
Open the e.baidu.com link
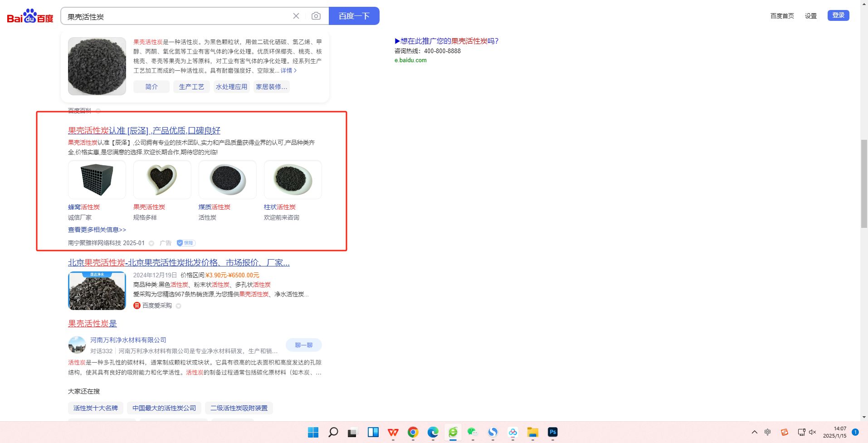click(x=410, y=60)
